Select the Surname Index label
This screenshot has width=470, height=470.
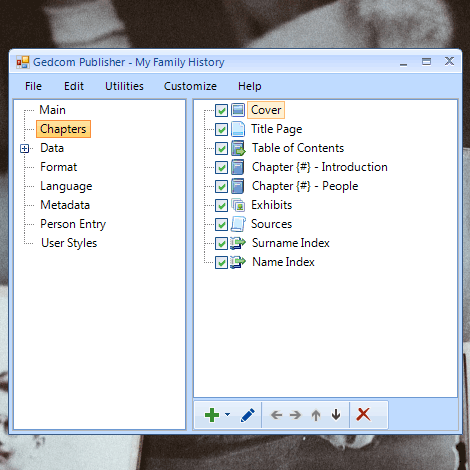click(291, 243)
